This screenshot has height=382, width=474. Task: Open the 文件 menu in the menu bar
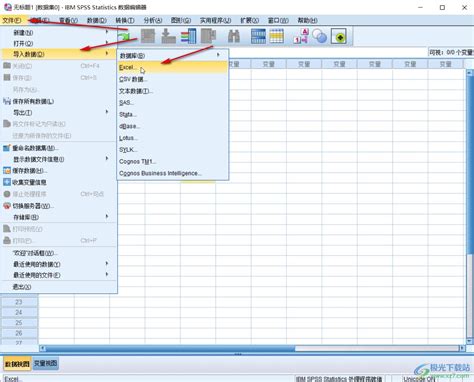click(x=12, y=20)
